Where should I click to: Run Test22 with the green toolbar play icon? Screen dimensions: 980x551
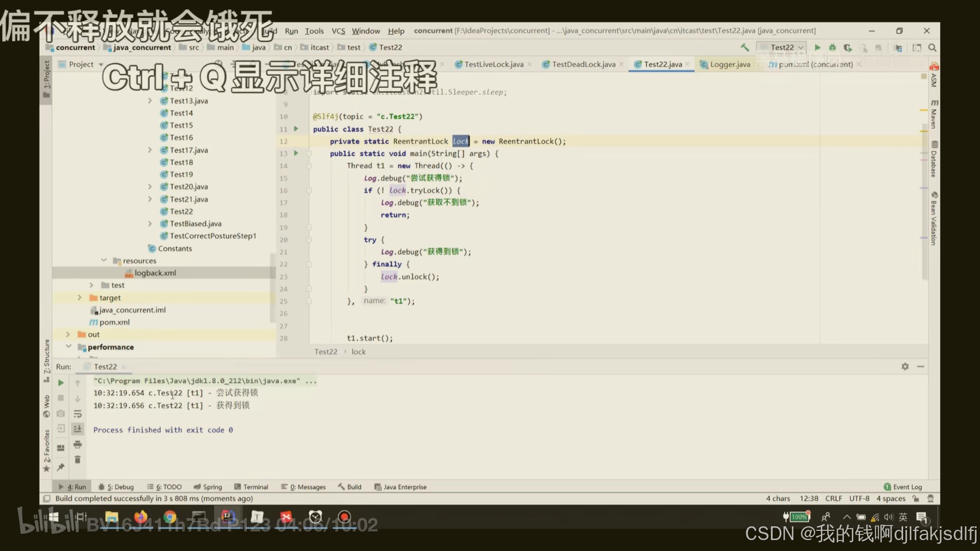[x=818, y=48]
